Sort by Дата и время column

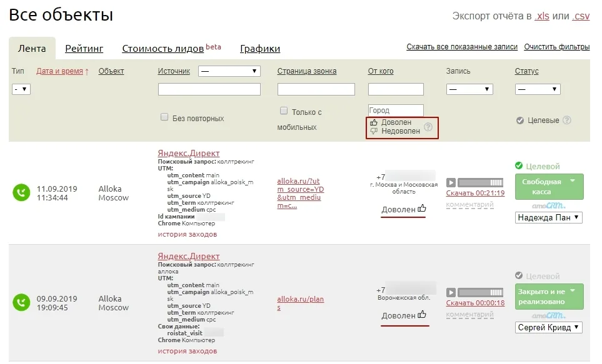tap(59, 71)
